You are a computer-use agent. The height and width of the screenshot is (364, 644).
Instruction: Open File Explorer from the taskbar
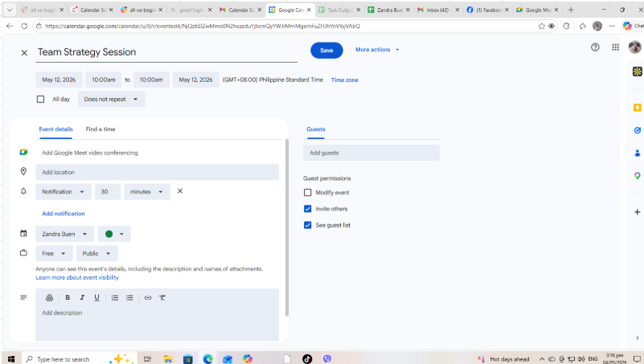(167, 359)
